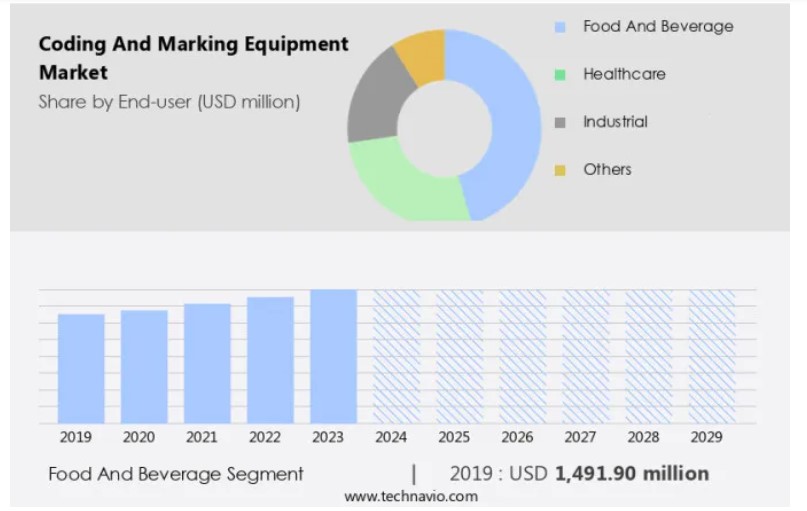The width and height of the screenshot is (807, 511).
Task: Click the gray Industrial legend swatch
Action: pos(560,122)
